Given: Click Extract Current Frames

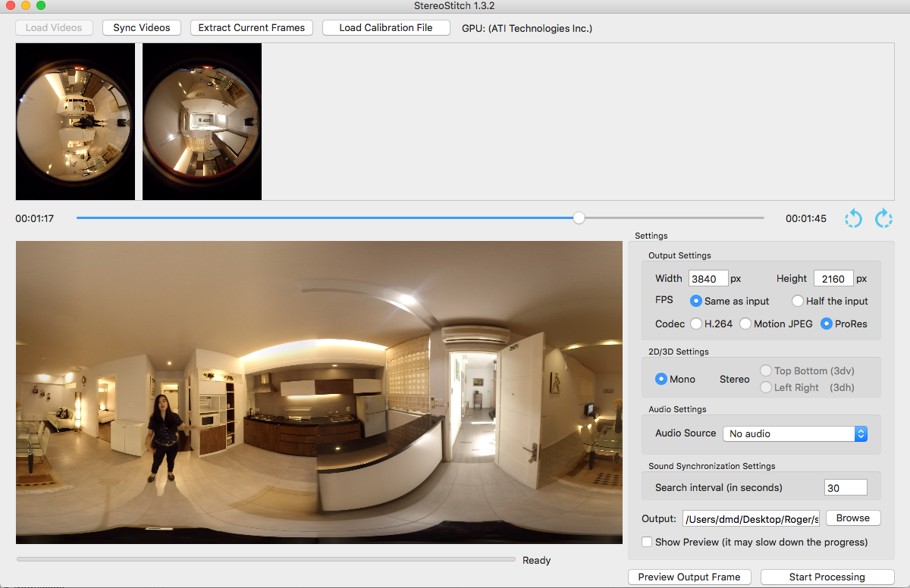Looking at the screenshot, I should click(251, 28).
